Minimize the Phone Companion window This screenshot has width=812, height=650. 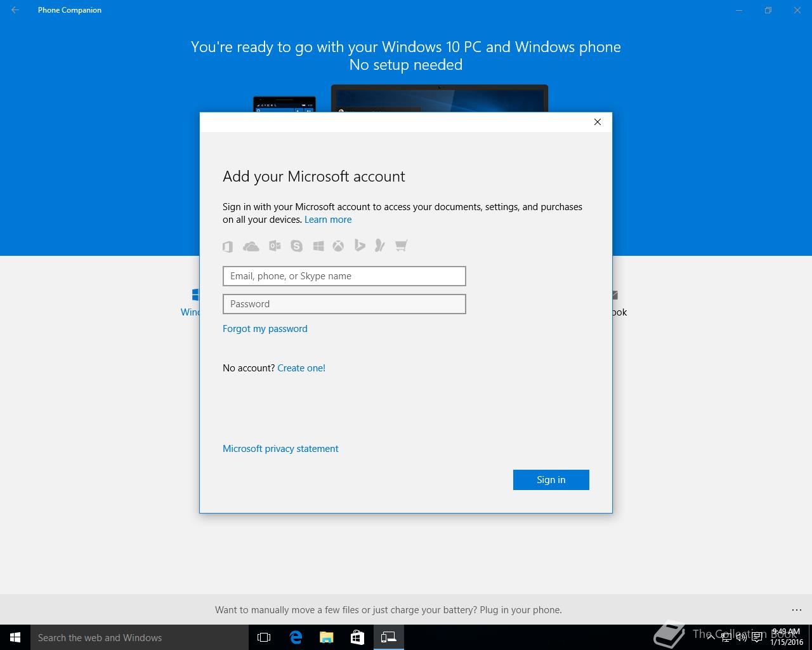pyautogui.click(x=739, y=10)
